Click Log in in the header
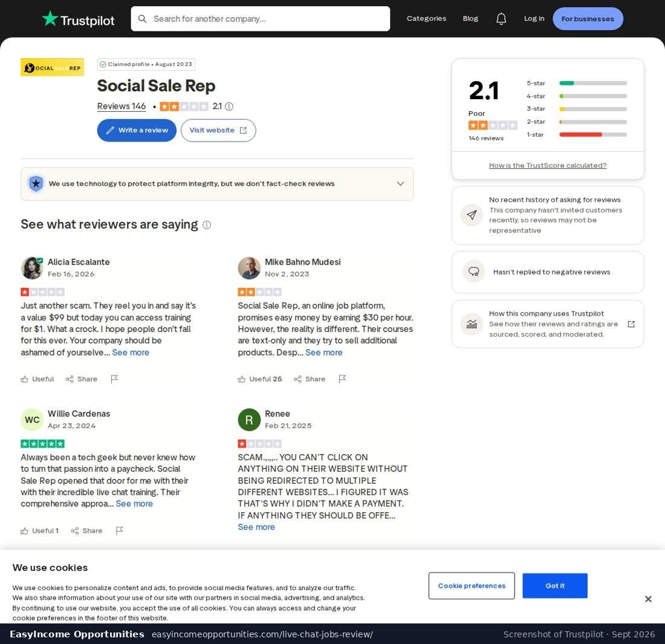 coord(534,19)
